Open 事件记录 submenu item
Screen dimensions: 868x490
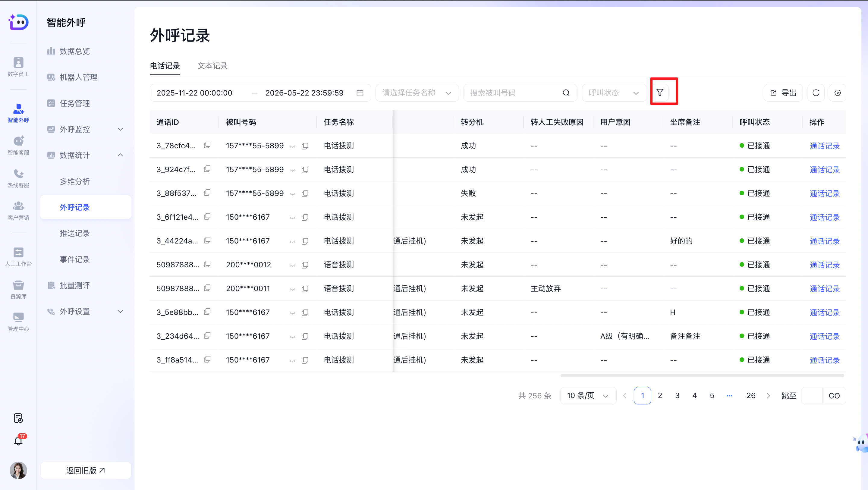click(x=86, y=259)
